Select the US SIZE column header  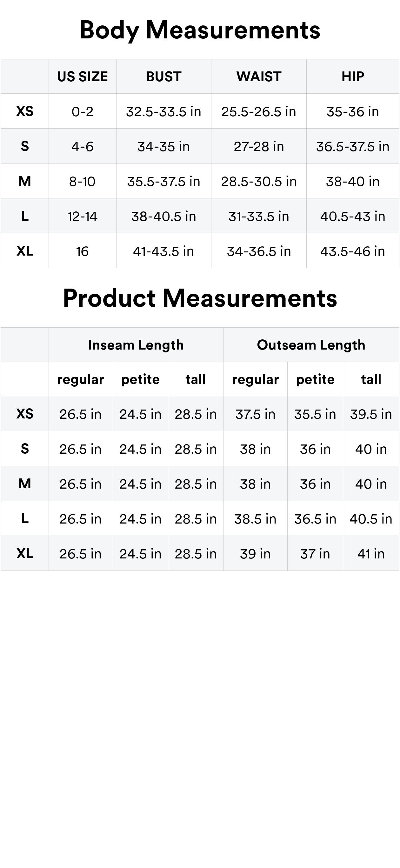[82, 77]
